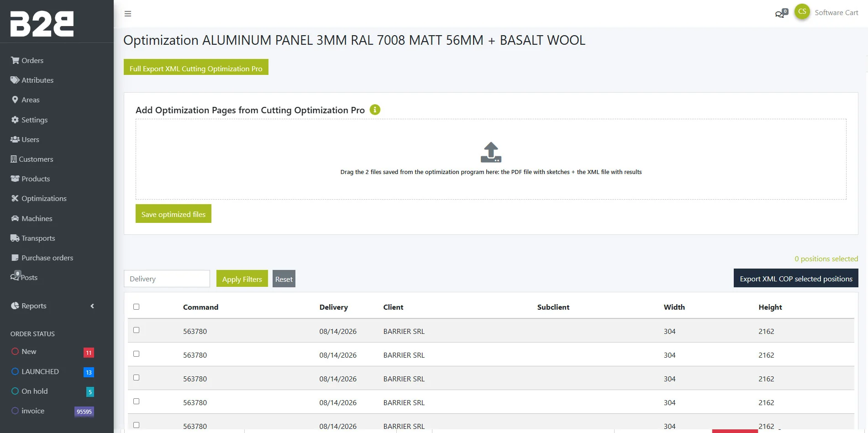This screenshot has width=868, height=433.
Task: Expand the Reports submenu arrow
Action: coord(92,306)
